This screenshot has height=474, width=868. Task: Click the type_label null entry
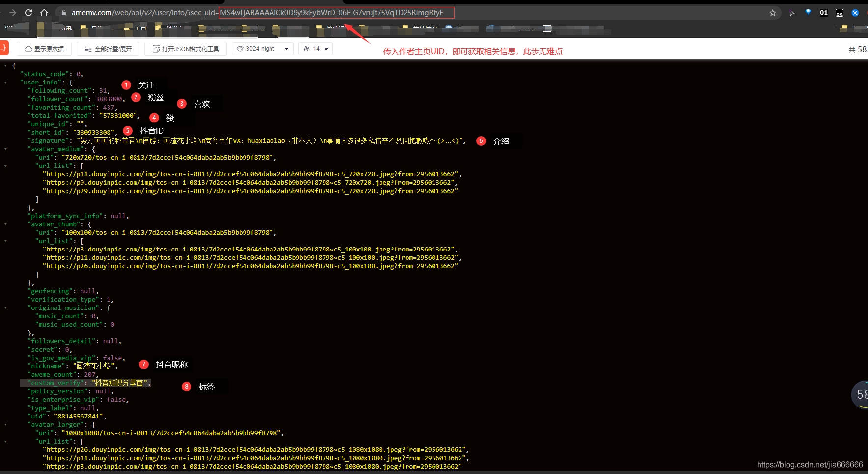pyautogui.click(x=62, y=408)
